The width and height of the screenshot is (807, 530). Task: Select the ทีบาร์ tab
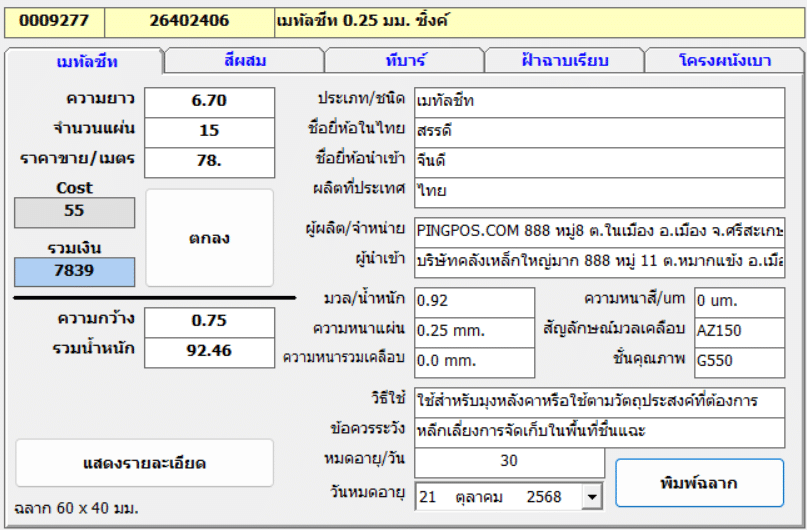[x=404, y=60]
